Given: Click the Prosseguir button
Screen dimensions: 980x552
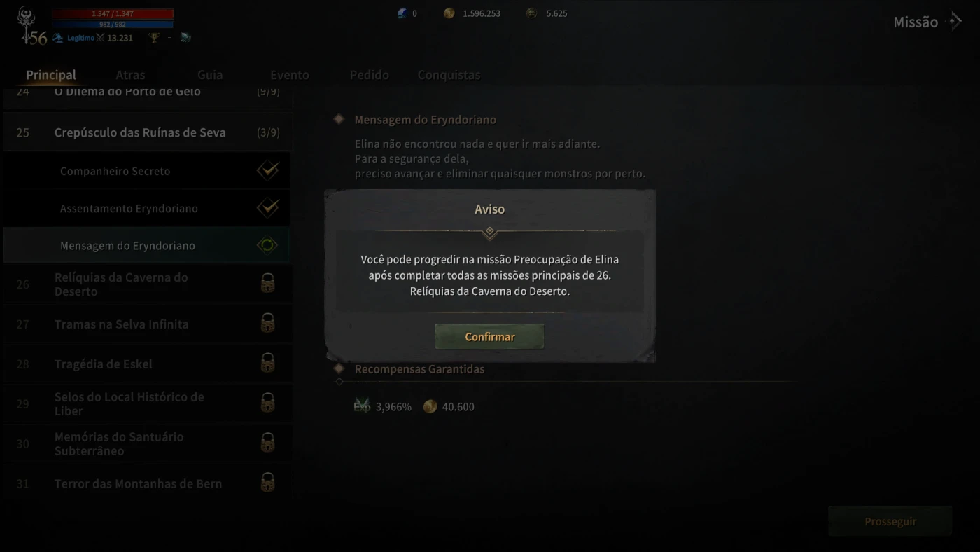Looking at the screenshot, I should [890, 521].
